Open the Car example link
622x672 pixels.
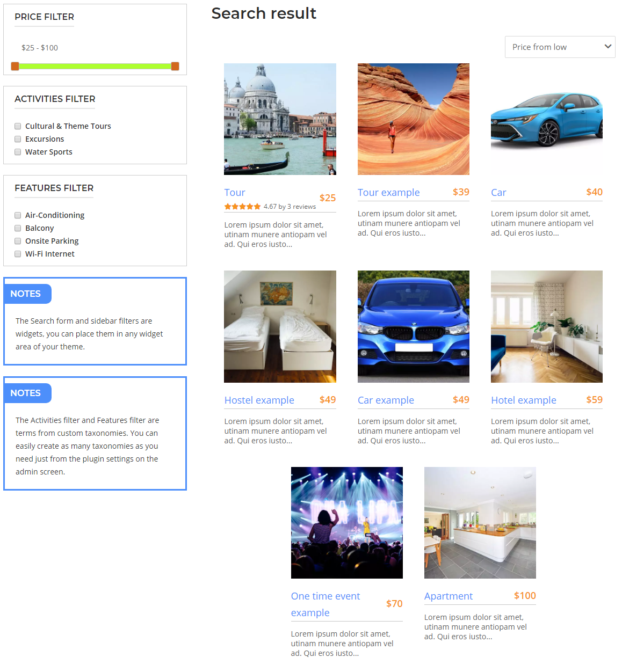pos(386,400)
